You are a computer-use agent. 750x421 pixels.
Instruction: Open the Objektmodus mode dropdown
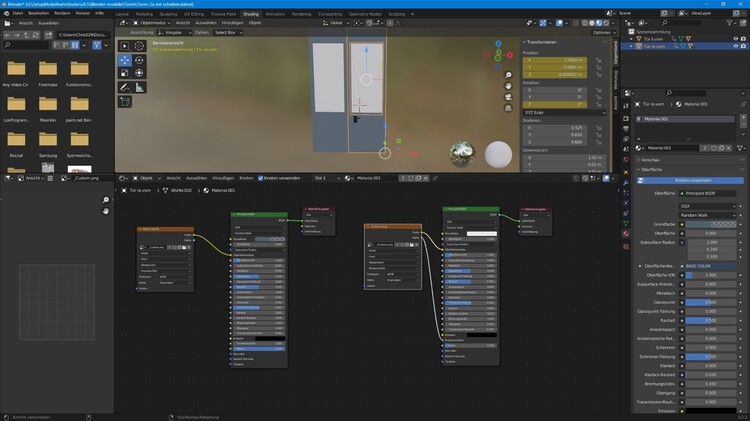[150, 22]
